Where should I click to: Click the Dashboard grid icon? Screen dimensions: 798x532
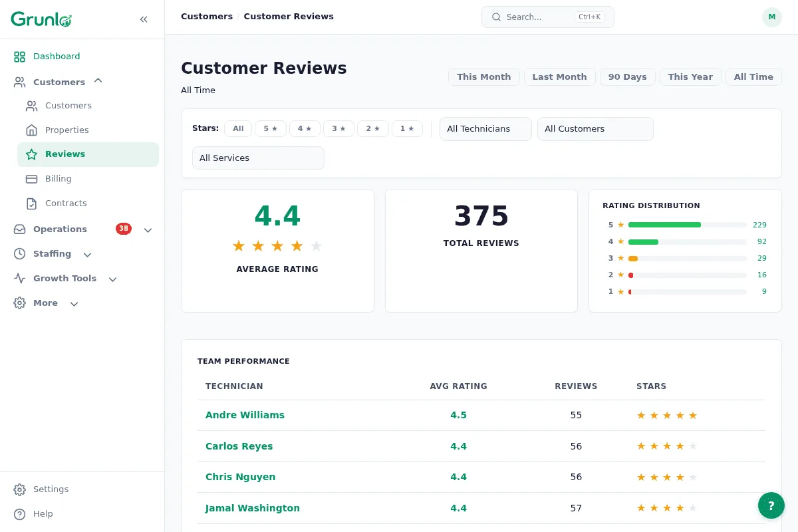[x=20, y=57]
